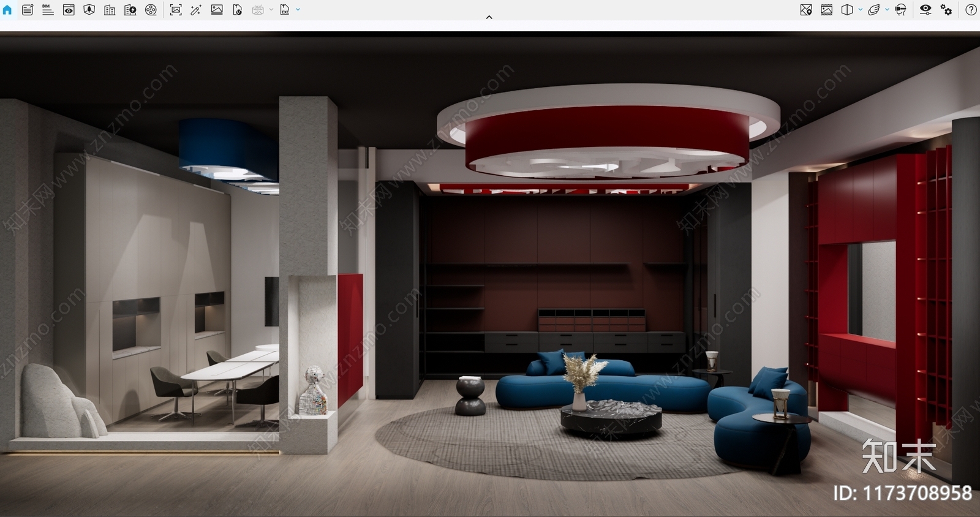
Task: Open the gears settings icon
Action: [x=946, y=10]
